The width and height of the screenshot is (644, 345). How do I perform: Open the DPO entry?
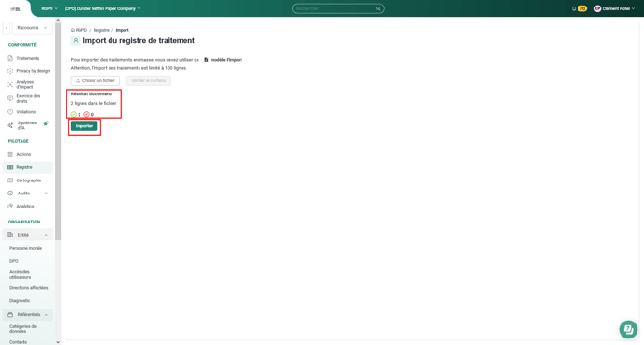click(14, 261)
